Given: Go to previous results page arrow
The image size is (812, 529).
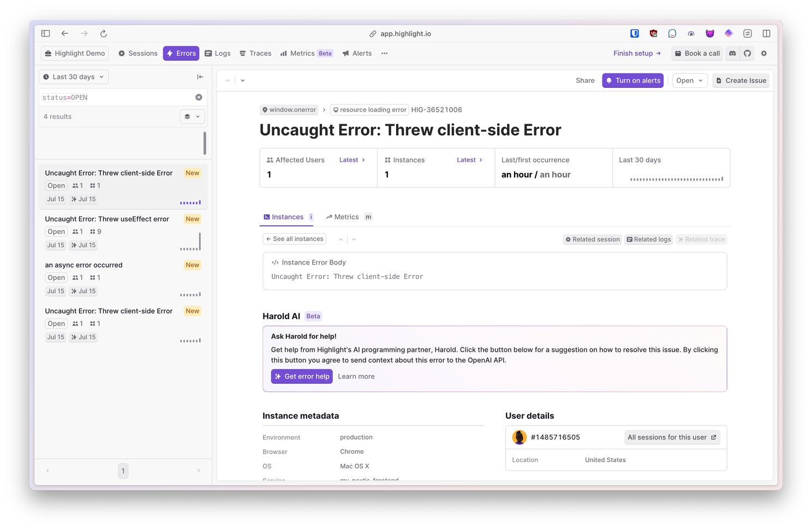Looking at the screenshot, I should click(x=47, y=471).
